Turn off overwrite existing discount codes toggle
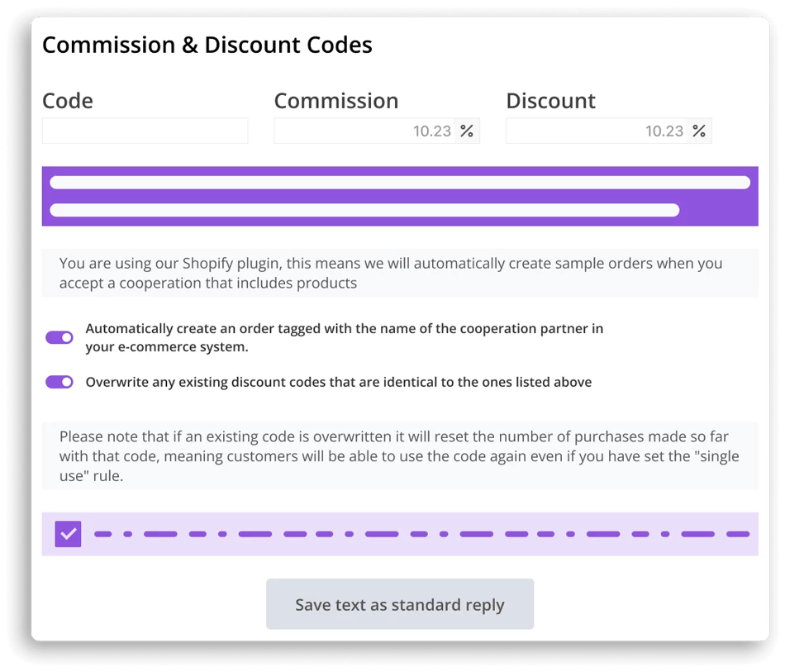 59,382
